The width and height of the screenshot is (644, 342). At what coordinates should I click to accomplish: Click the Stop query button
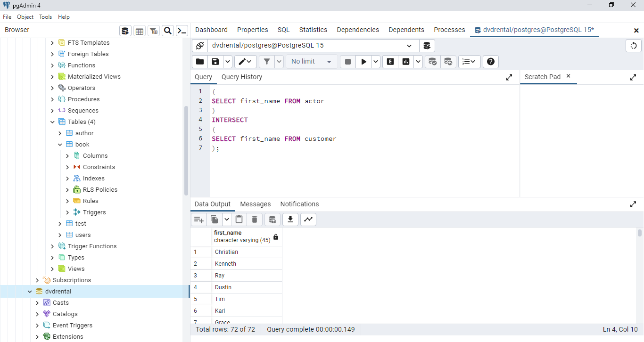point(348,62)
